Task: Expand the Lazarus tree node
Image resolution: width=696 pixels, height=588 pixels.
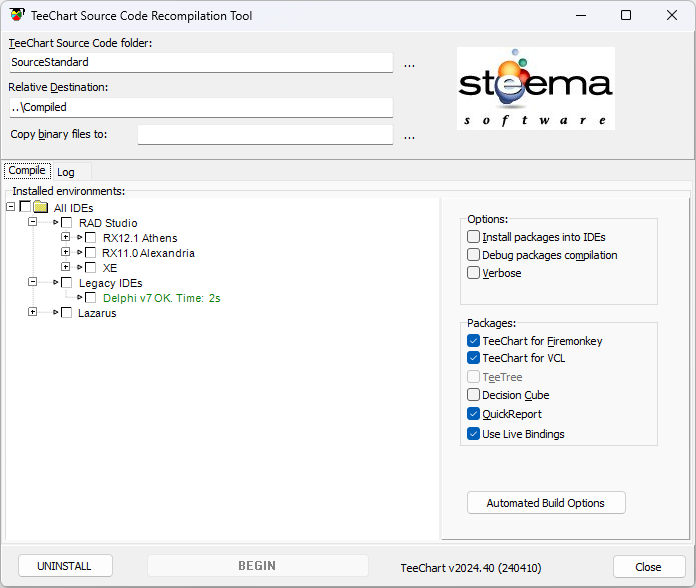Action: pos(32,312)
